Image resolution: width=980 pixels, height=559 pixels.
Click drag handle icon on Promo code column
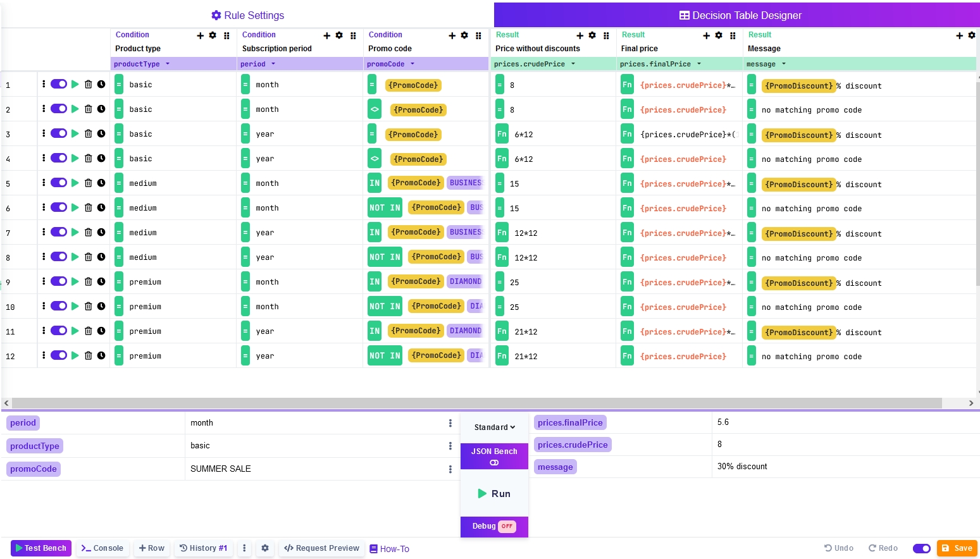(x=478, y=36)
